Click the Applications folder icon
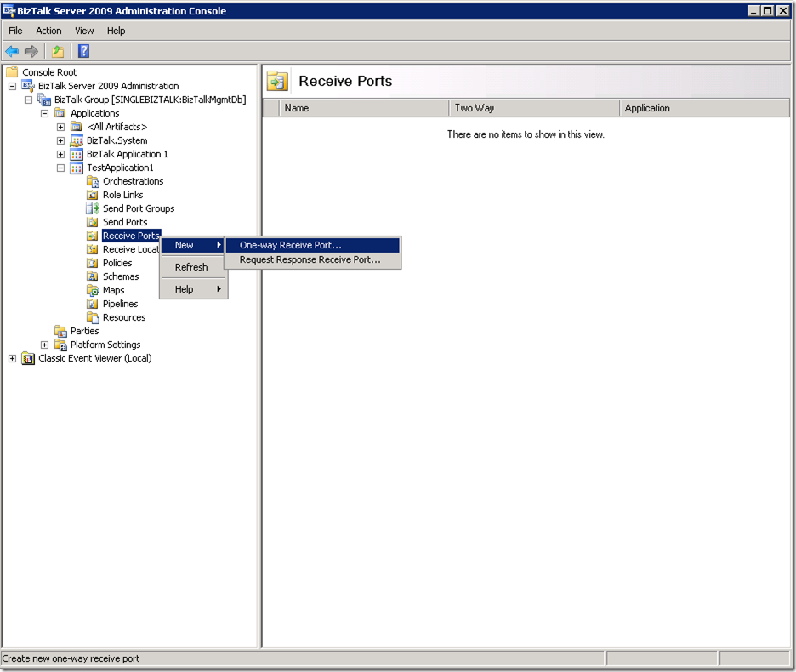Image resolution: width=796 pixels, height=672 pixels. coord(60,113)
